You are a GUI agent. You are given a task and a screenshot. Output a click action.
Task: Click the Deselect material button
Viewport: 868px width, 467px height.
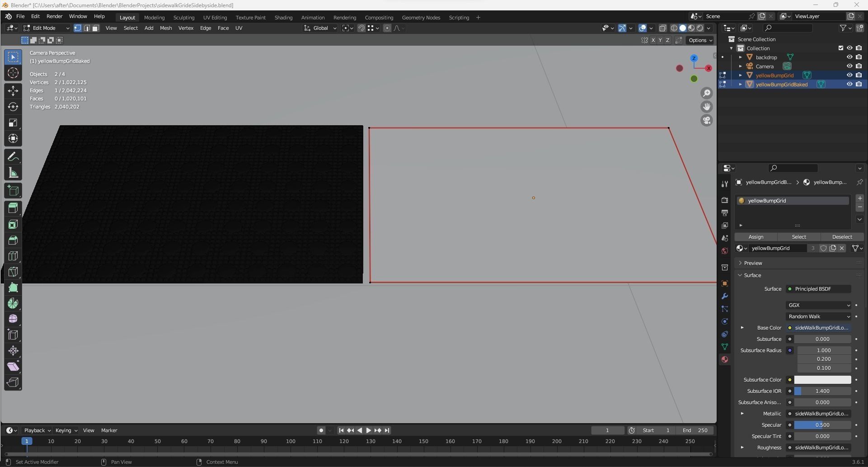[x=842, y=237]
